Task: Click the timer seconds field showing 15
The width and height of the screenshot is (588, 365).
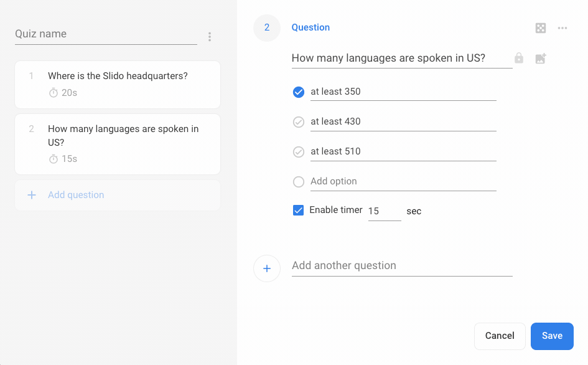Action: [x=385, y=211]
